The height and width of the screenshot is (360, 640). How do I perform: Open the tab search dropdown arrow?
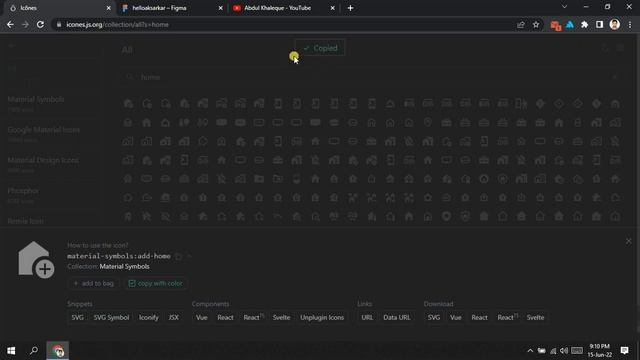(564, 7)
